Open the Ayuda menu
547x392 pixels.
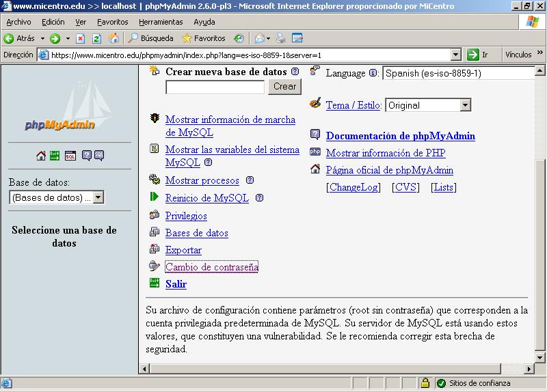coord(204,22)
